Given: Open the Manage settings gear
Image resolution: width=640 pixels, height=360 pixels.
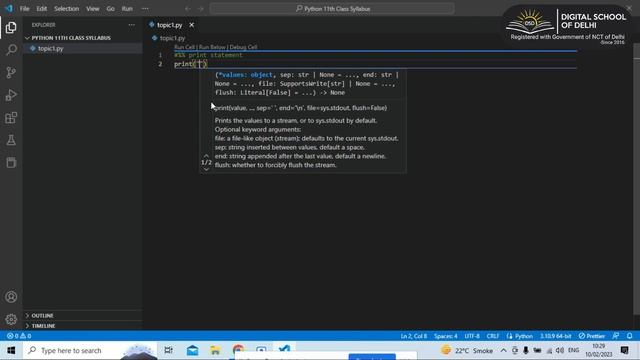Looking at the screenshot, I should pyautogui.click(x=11, y=319).
